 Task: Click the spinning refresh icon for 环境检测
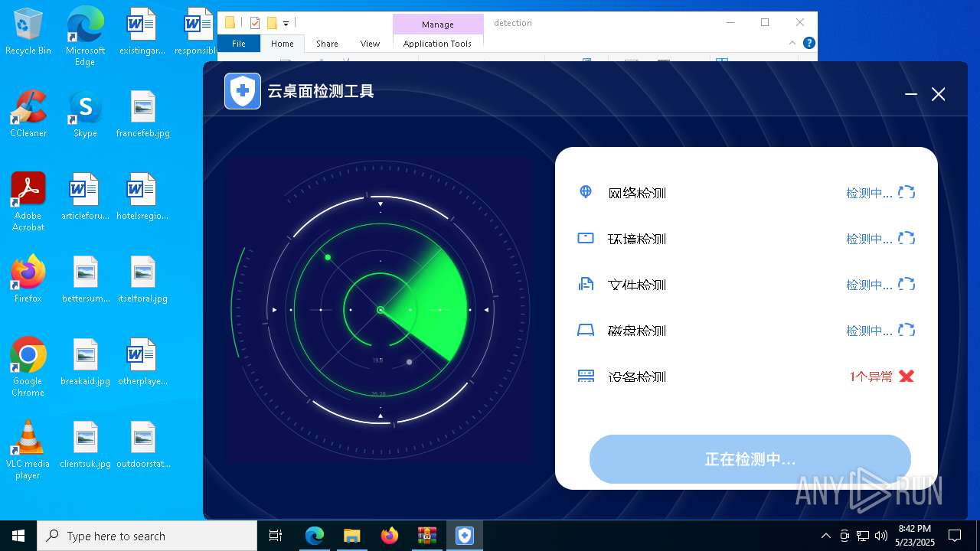tap(906, 238)
